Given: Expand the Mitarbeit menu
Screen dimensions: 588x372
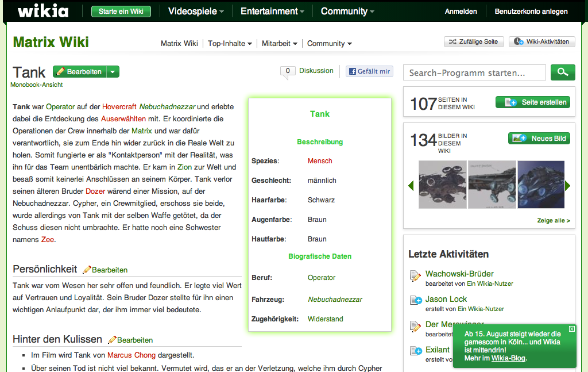Looking at the screenshot, I should [280, 43].
